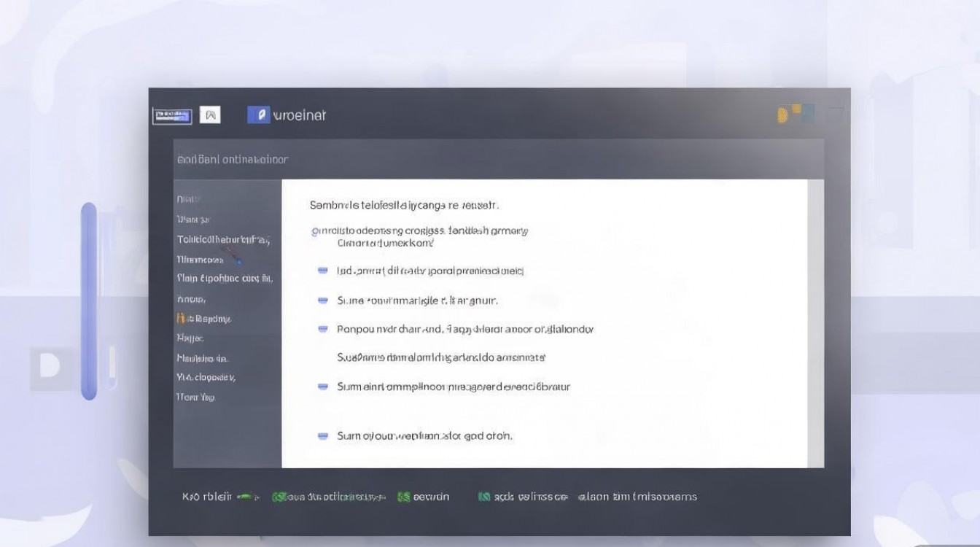Select the blue bullet beside the bottom "Surn" line
This screenshot has height=547, width=980.
(x=323, y=436)
